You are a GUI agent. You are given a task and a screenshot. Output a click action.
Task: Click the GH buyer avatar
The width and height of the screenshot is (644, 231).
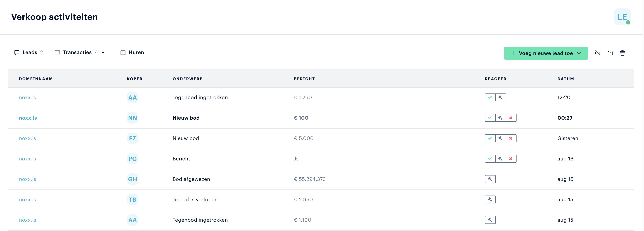point(132,179)
